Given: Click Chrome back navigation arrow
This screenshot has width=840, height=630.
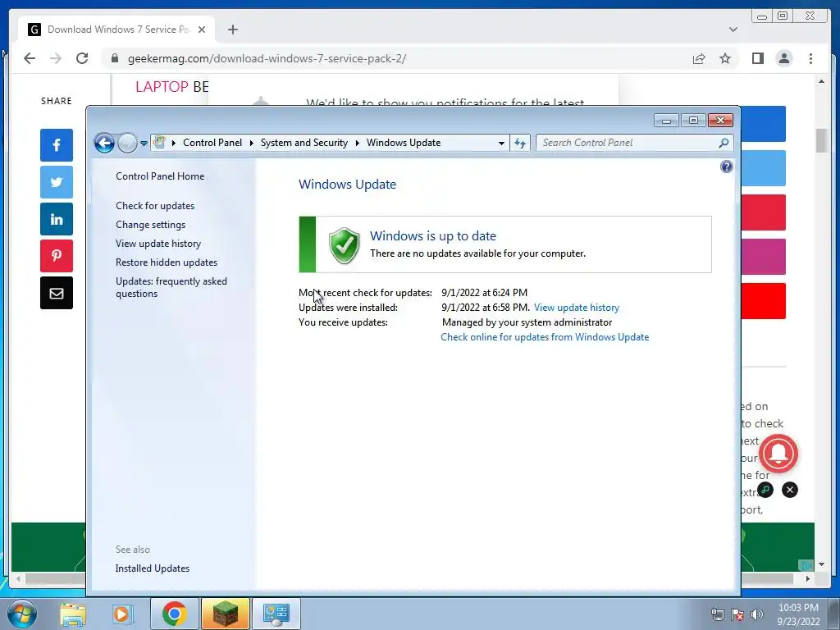Looking at the screenshot, I should tap(30, 58).
